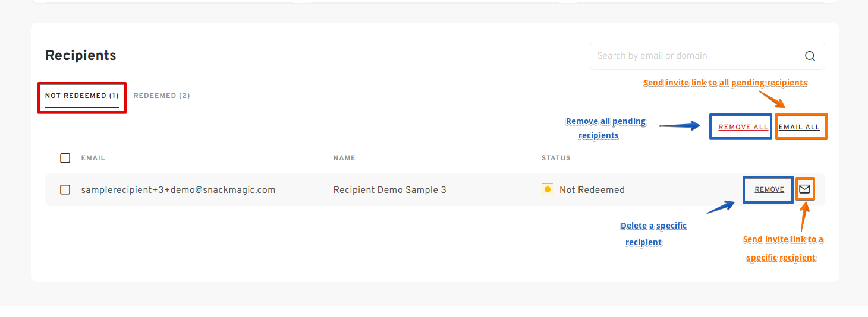Click the search magnifier icon
868x317 pixels.
(810, 56)
